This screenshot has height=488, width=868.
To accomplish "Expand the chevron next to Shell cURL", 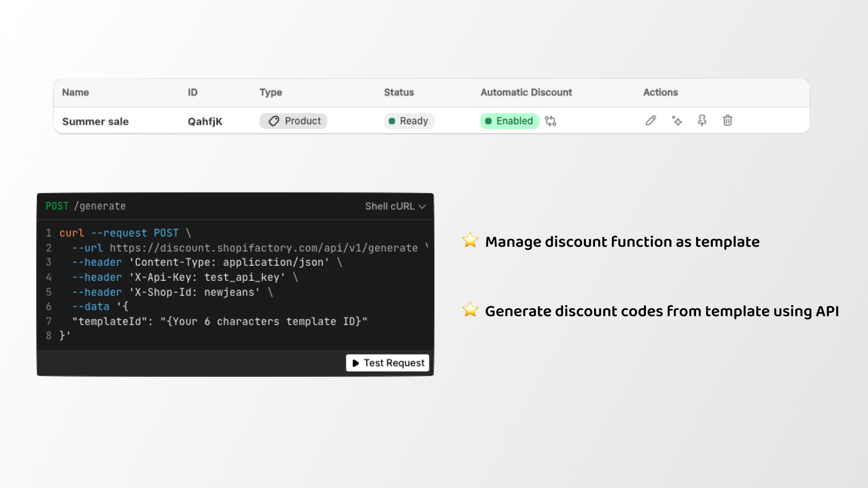I will pos(422,206).
